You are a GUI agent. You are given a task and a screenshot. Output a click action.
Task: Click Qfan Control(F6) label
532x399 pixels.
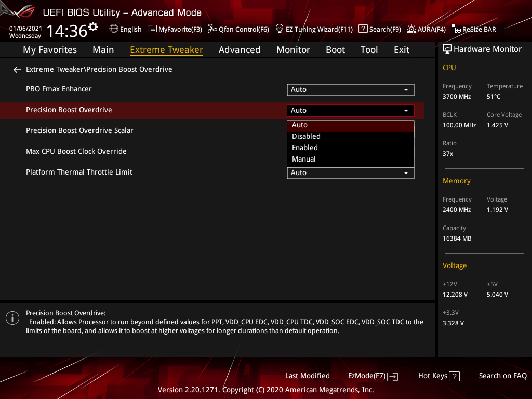[x=244, y=29]
